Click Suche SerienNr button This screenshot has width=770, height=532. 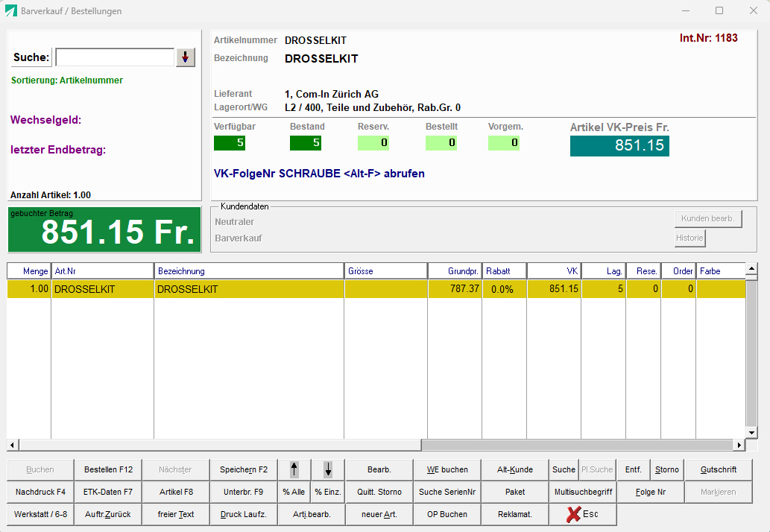click(447, 492)
